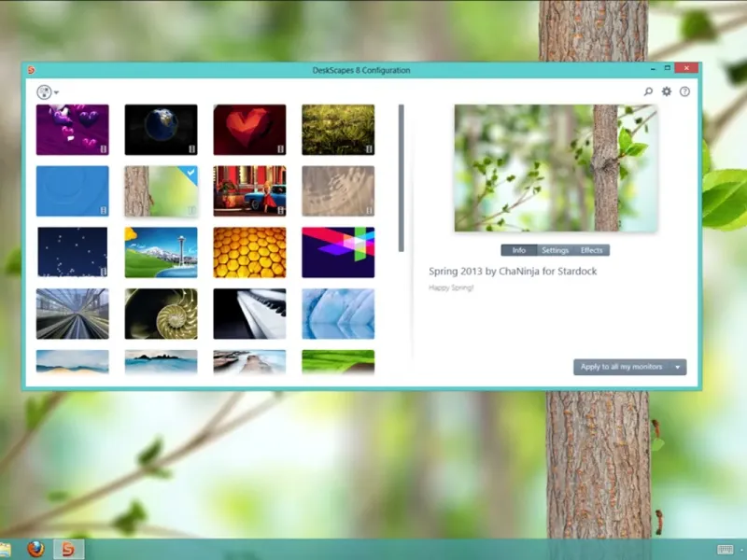Minimize the DeskScapes 8 Configuration window
Image resolution: width=747 pixels, height=560 pixels.
tap(653, 69)
